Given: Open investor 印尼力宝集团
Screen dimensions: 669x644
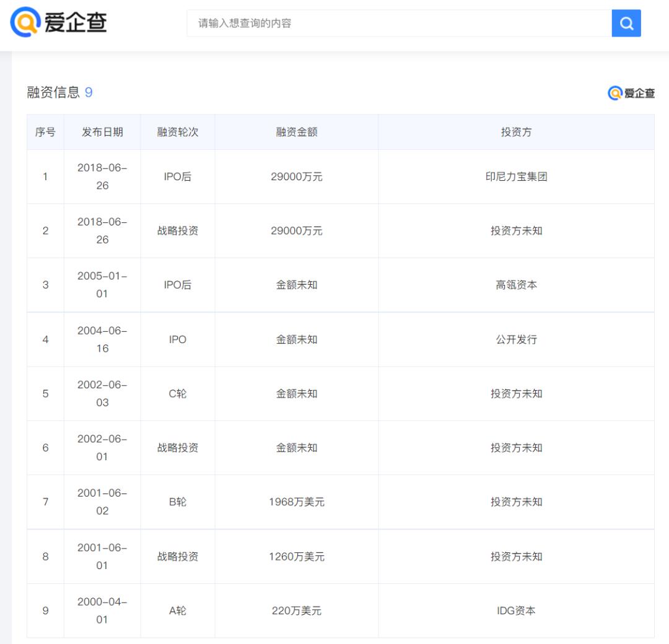Looking at the screenshot, I should click(516, 176).
